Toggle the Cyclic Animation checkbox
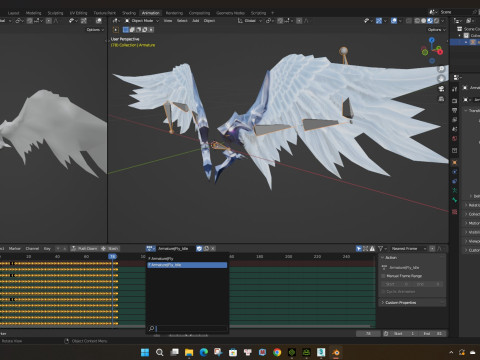Image resolution: width=480 pixels, height=360 pixels. 383,292
